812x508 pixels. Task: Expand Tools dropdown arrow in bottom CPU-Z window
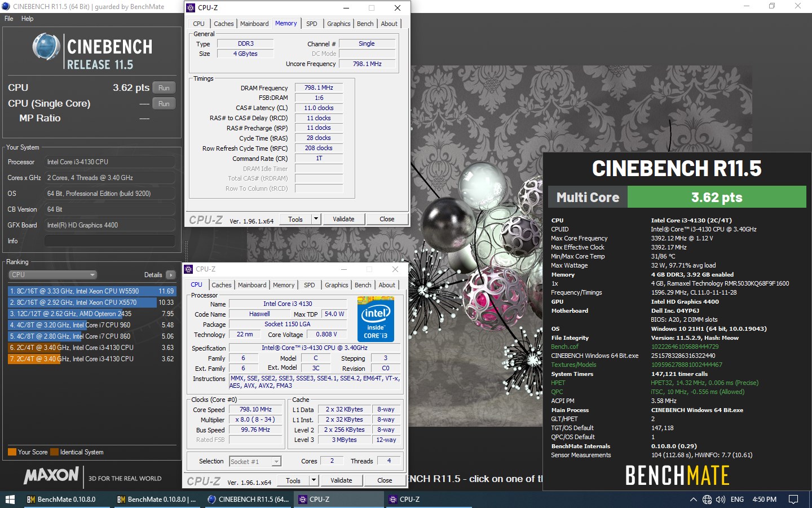pos(314,481)
